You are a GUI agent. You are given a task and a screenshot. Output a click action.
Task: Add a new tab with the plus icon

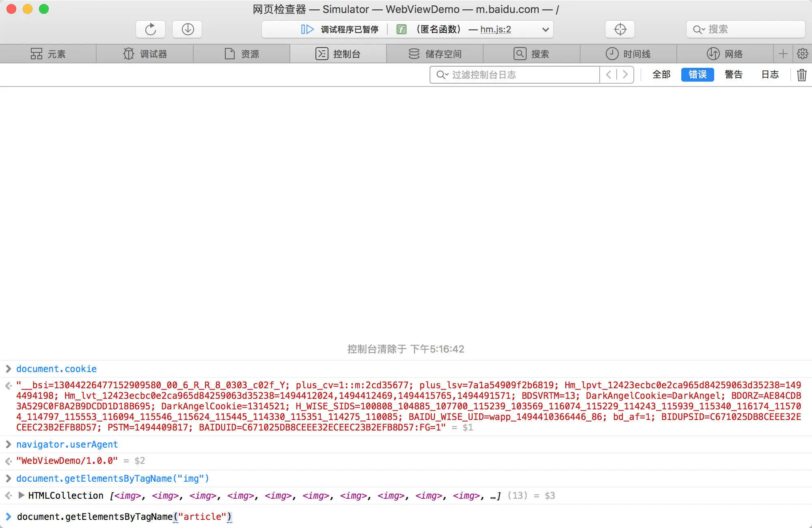coord(783,54)
